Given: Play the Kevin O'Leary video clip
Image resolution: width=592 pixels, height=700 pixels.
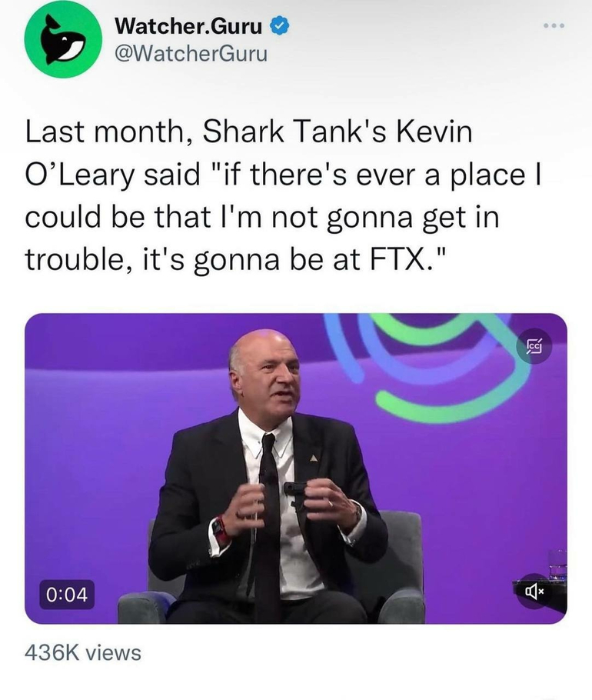Looking at the screenshot, I should (x=296, y=469).
